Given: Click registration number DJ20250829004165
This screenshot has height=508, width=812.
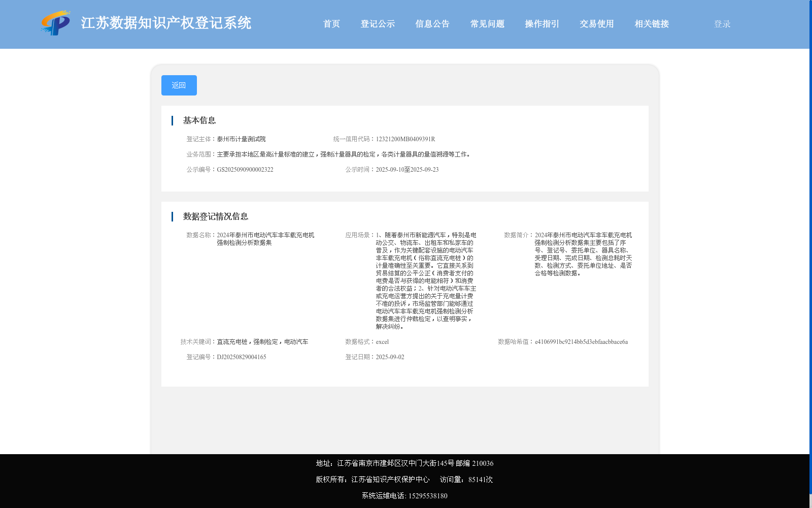Looking at the screenshot, I should 242,357.
